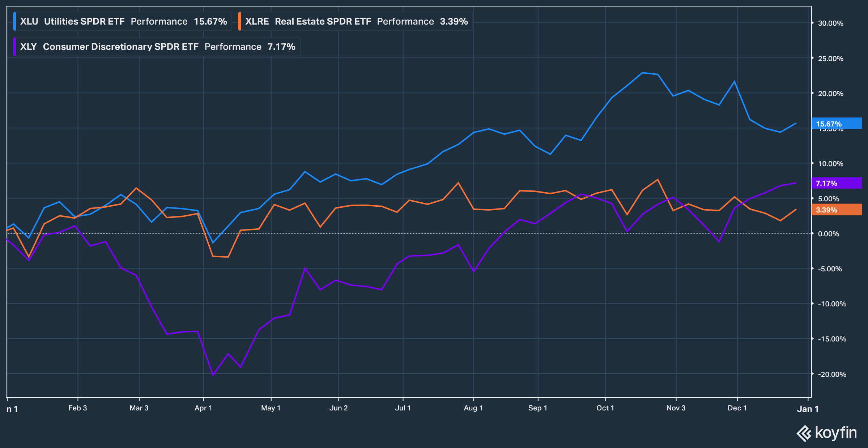Click the blue XLU legend color bar
Viewport: 868px width, 448px height.
pos(14,21)
